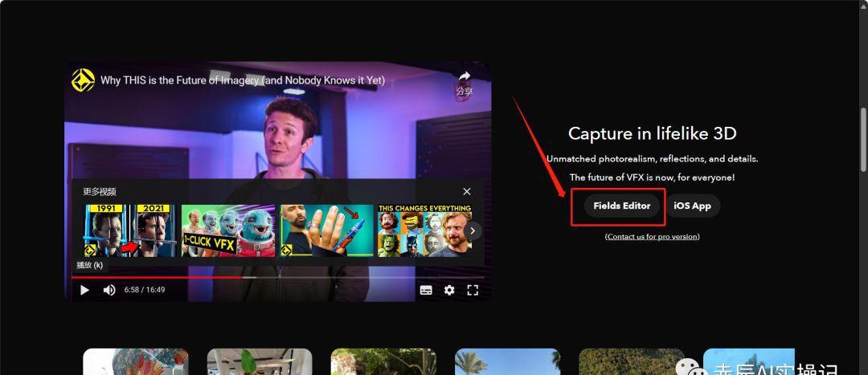Follow the Contact us for pro version link
This screenshot has height=375, width=868.
pos(652,237)
